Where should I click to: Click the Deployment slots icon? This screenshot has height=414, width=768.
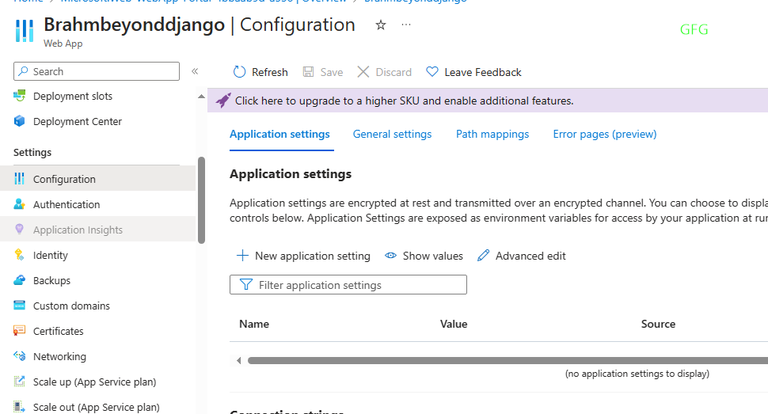pos(19,96)
